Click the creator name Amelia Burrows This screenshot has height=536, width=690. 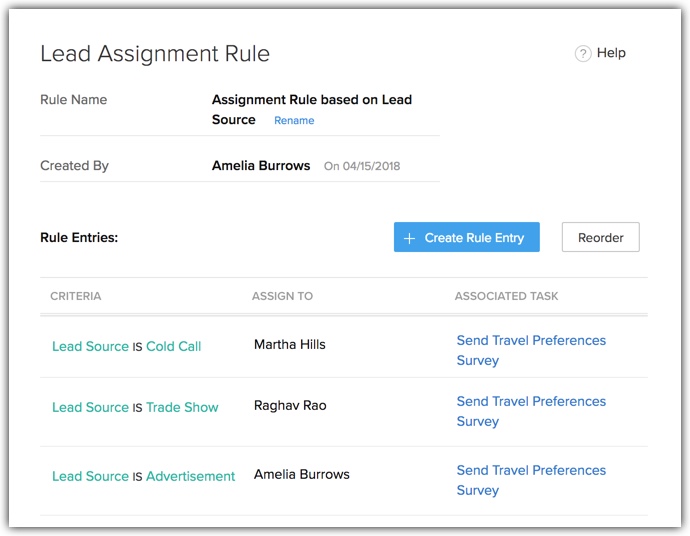(261, 166)
